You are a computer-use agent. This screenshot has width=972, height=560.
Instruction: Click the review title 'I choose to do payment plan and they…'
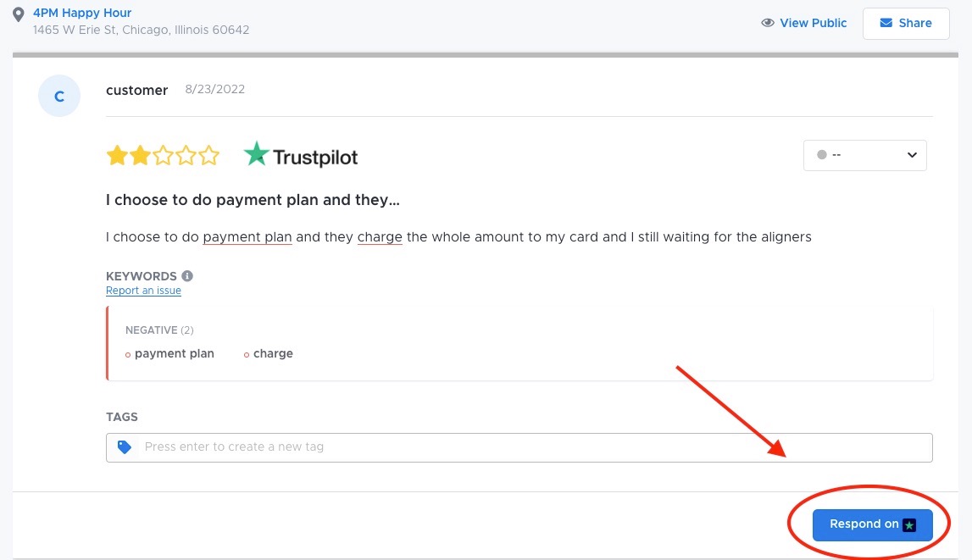[x=253, y=200]
